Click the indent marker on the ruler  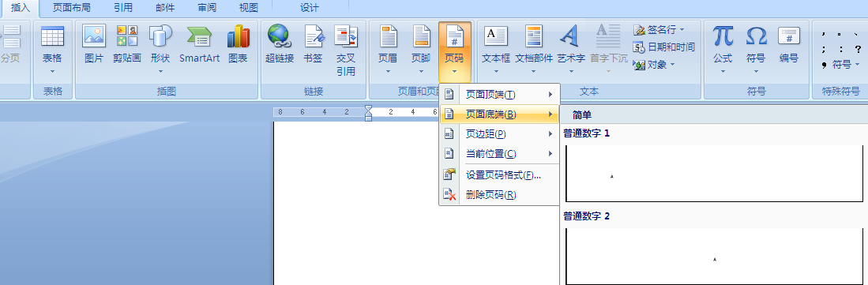368,114
